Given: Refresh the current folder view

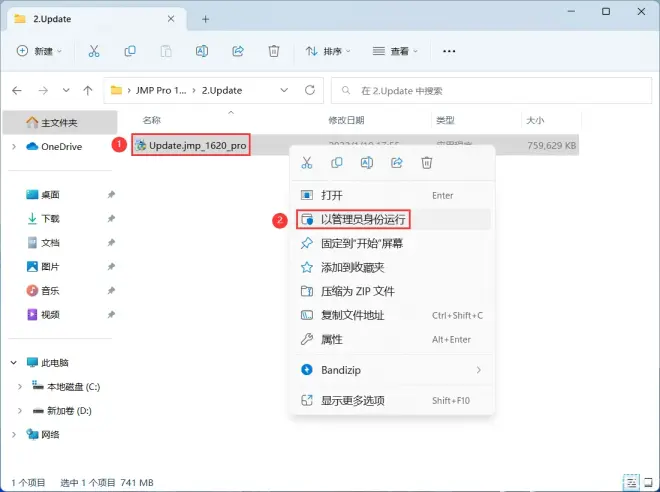Looking at the screenshot, I should coord(310,90).
